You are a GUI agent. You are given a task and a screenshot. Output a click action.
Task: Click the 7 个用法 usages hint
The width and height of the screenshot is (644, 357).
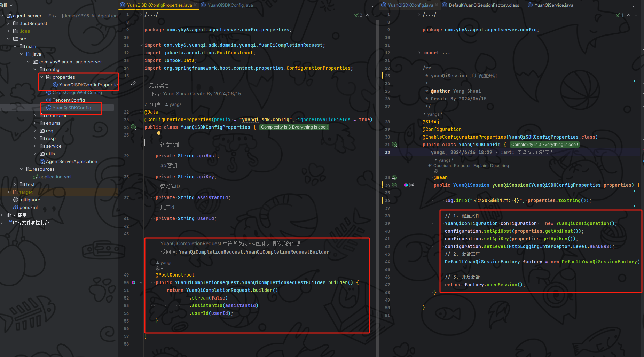click(x=152, y=104)
